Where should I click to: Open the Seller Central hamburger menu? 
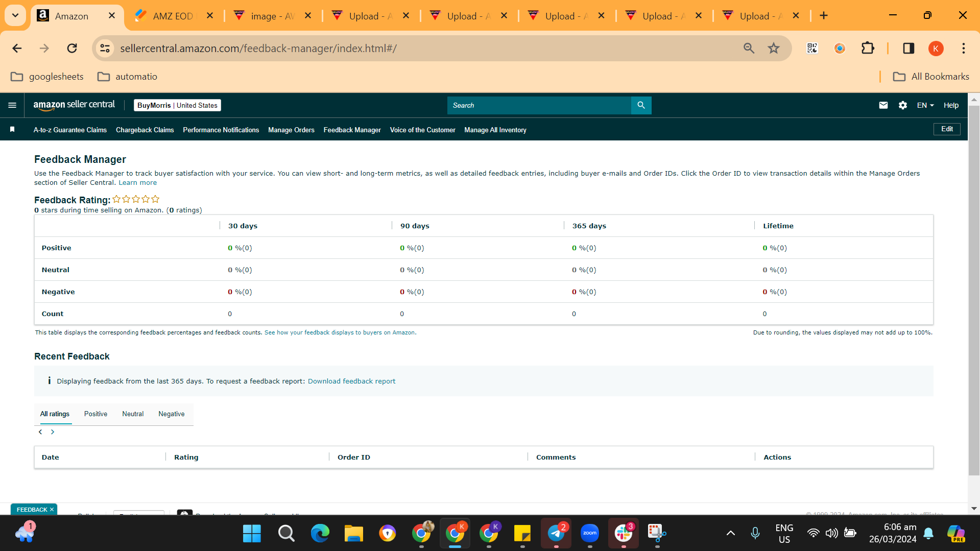[12, 105]
